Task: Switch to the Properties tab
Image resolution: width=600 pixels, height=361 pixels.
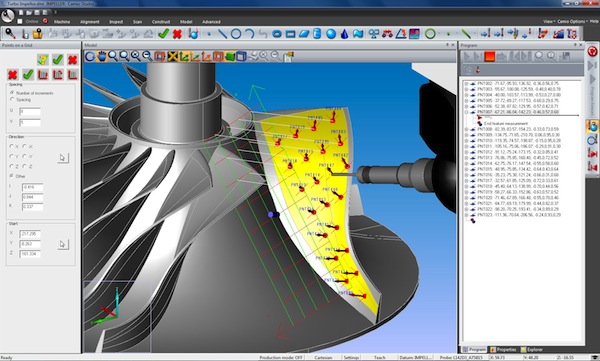Action: [x=503, y=350]
